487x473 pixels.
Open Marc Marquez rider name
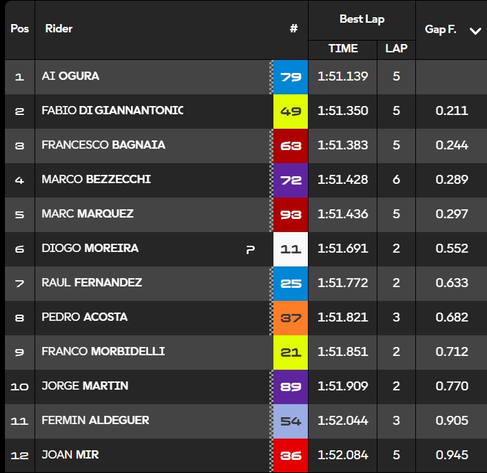[x=88, y=214]
